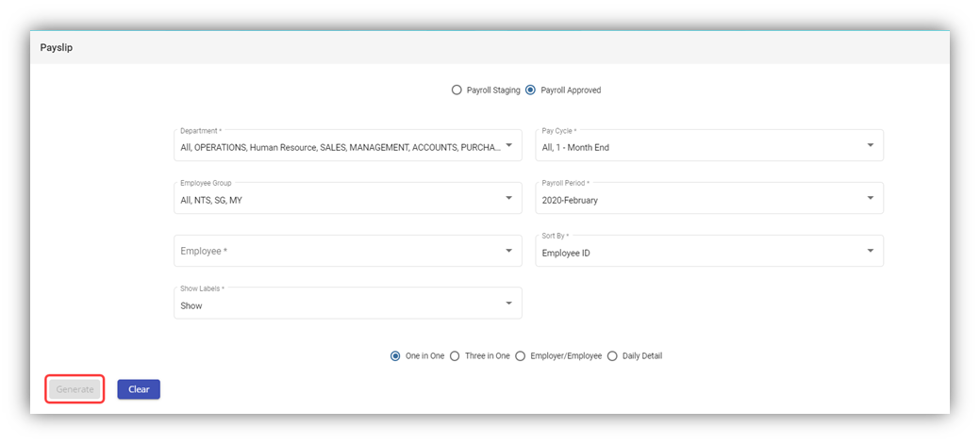
Task: Click the Generate button
Action: pyautogui.click(x=75, y=389)
